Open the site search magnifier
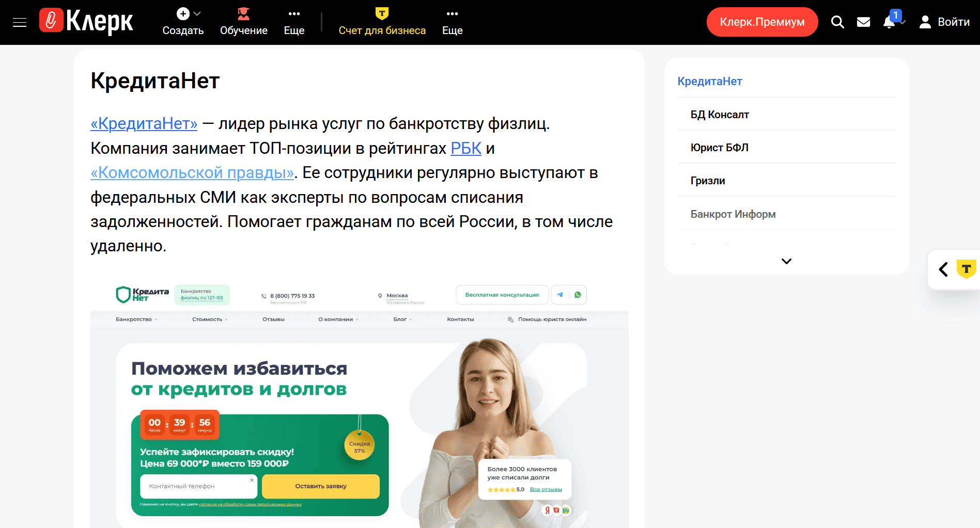The height and width of the screenshot is (528, 980). coord(837,22)
